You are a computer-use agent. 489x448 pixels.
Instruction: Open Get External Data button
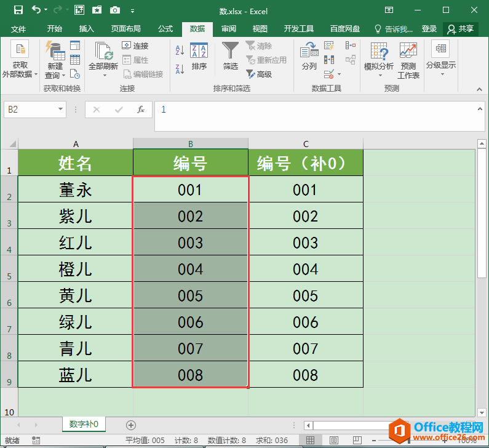coord(20,59)
